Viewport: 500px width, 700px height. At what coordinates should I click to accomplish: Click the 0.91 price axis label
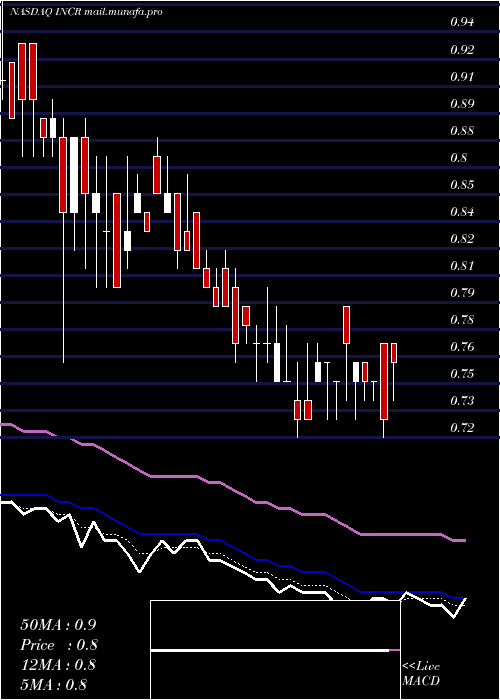coord(462,76)
